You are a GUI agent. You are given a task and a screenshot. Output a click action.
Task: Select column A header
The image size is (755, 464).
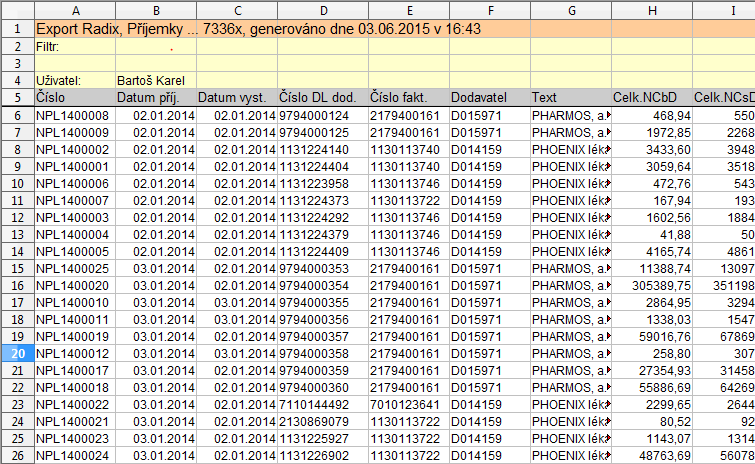(74, 9)
